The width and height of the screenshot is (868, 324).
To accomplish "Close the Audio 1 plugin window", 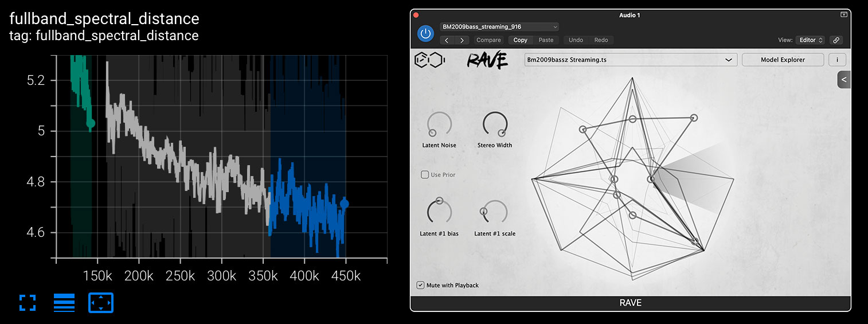I will pos(416,15).
